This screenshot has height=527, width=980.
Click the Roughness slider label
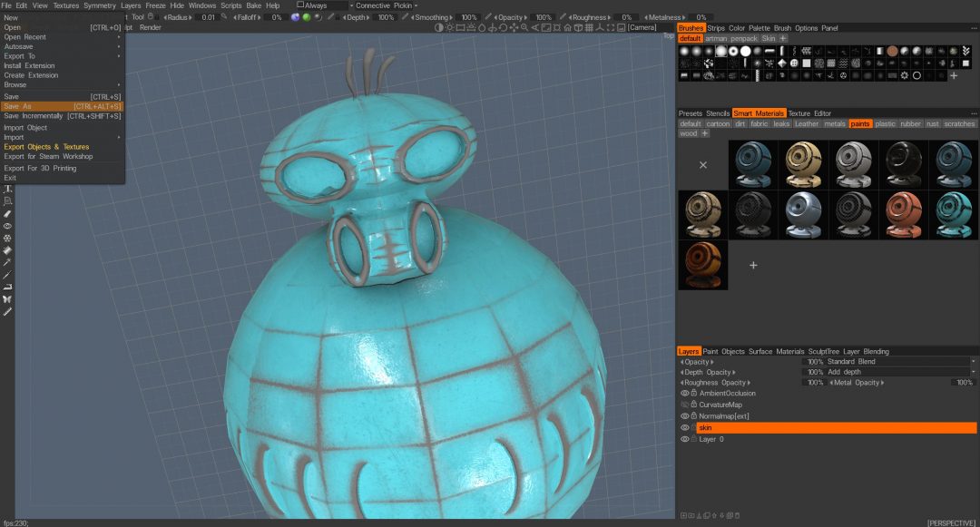click(589, 17)
